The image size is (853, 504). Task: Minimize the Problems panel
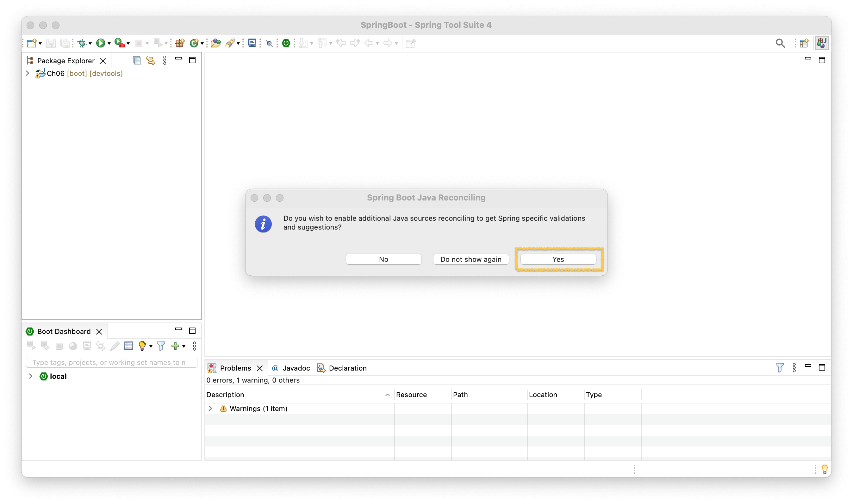pyautogui.click(x=808, y=366)
